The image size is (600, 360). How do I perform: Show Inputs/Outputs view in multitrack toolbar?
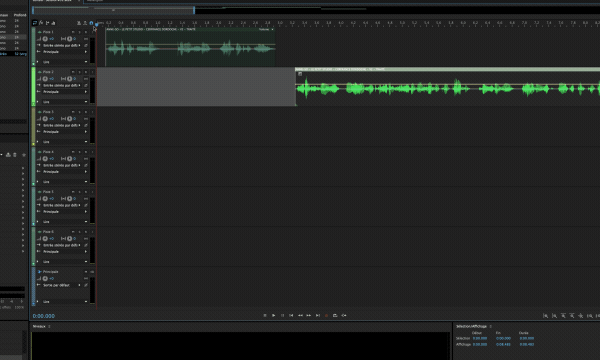pos(35,23)
